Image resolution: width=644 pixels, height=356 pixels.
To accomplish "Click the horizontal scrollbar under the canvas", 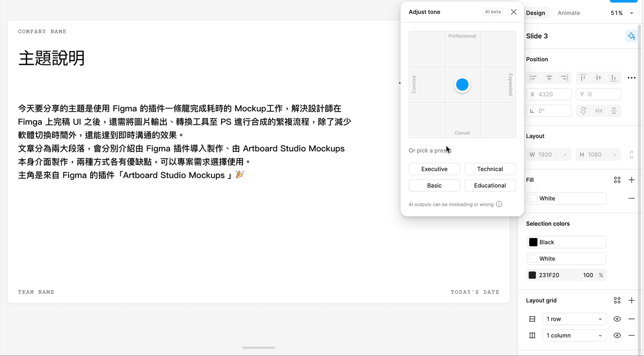I will pos(259,348).
